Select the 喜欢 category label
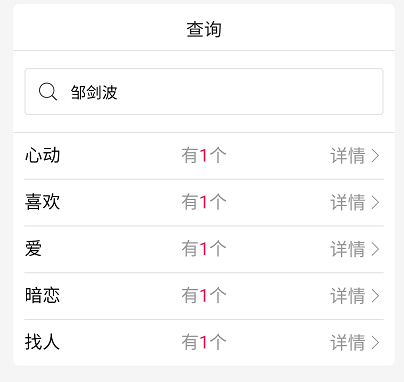 click(42, 202)
